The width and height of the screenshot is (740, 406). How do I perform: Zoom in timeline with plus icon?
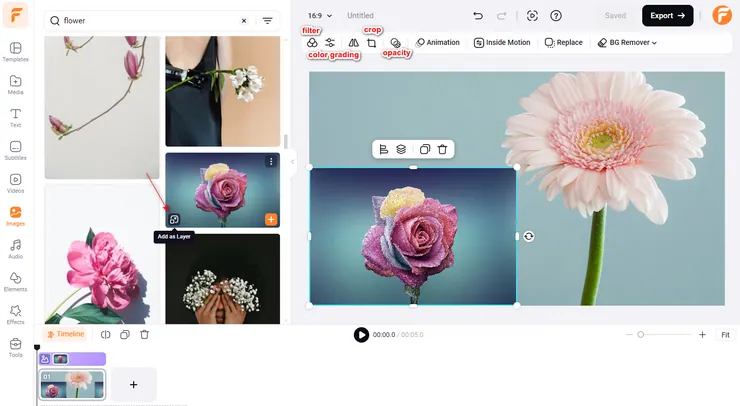(702, 335)
